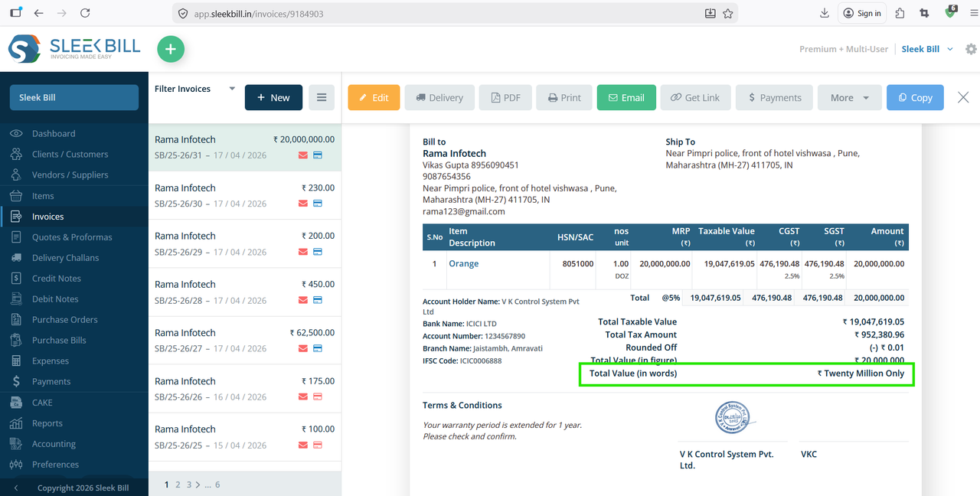Expand the More dropdown button
This screenshot has height=496, width=980.
(850, 97)
